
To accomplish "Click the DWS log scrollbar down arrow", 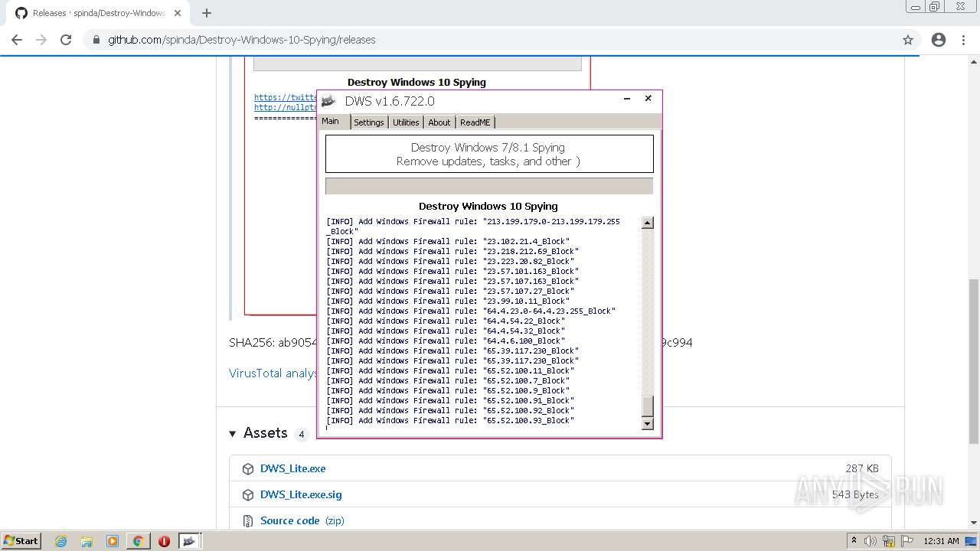I will pos(648,424).
